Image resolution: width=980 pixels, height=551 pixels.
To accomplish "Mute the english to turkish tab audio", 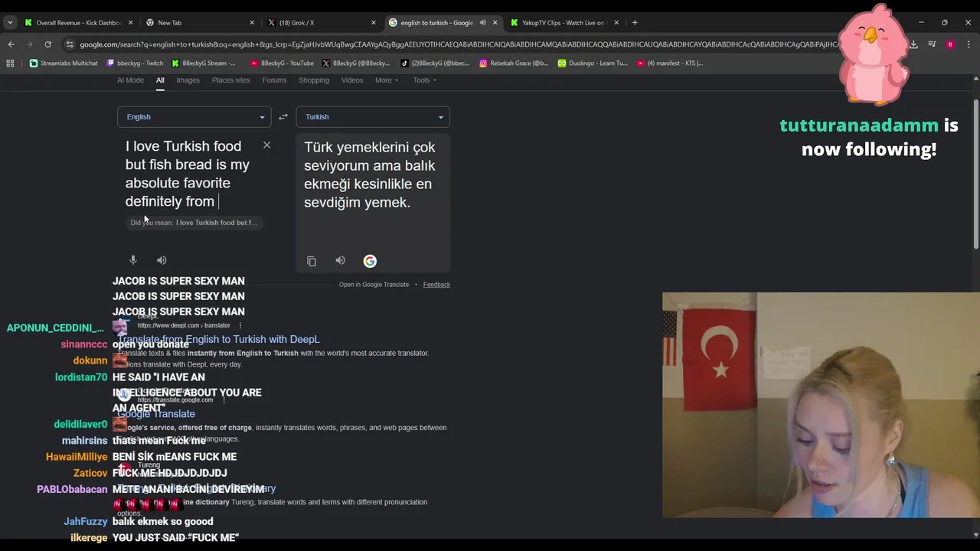I will (x=482, y=22).
